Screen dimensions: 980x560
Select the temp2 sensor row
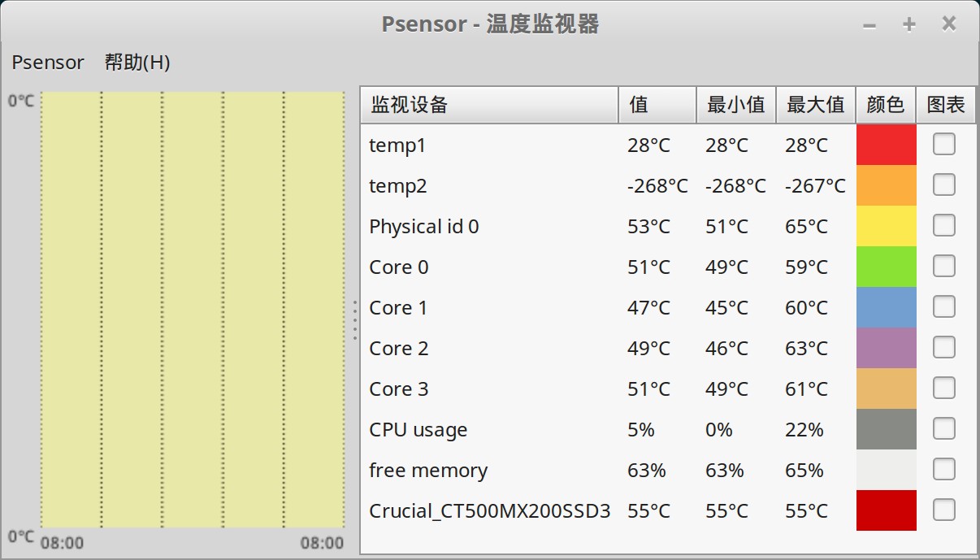click(x=488, y=186)
